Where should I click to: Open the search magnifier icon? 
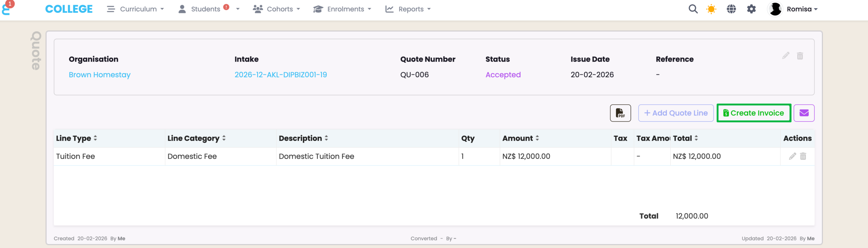pyautogui.click(x=693, y=9)
